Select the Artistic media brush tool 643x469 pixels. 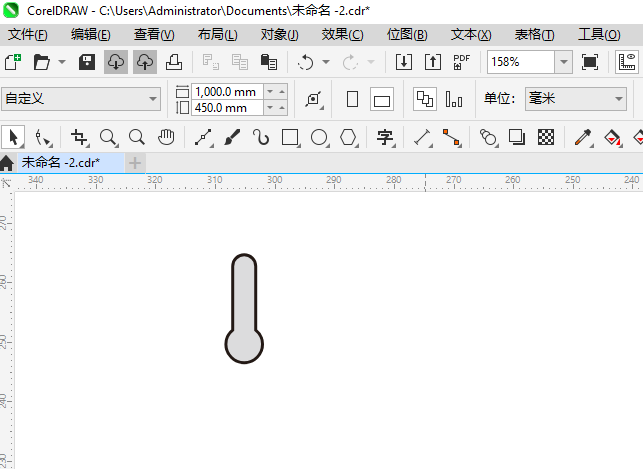tap(232, 137)
